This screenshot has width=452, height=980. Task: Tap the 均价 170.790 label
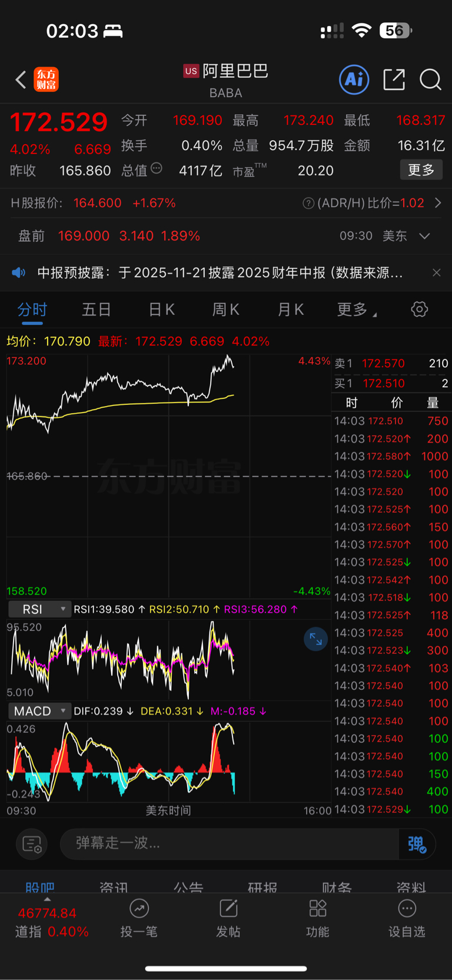coord(48,341)
